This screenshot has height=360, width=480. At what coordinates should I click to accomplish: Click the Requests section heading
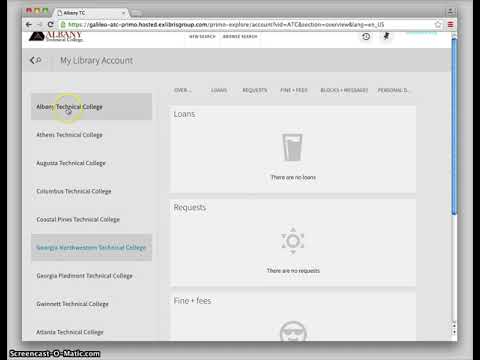click(190, 207)
